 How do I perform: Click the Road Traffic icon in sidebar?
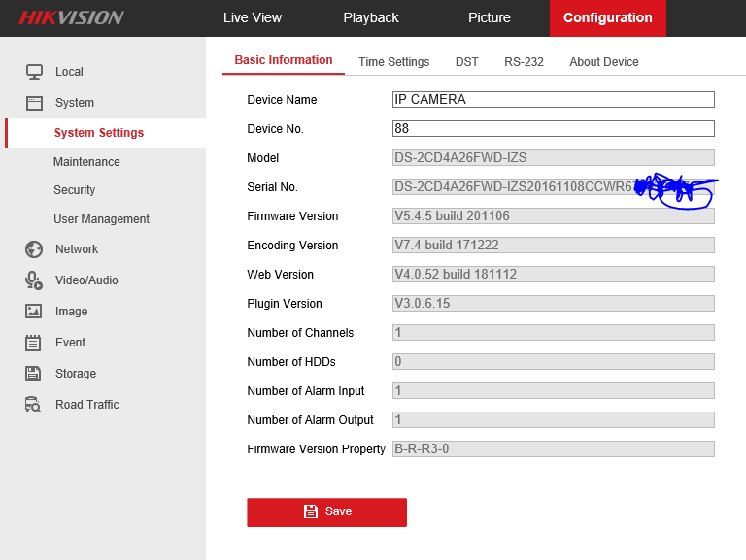[x=34, y=405]
